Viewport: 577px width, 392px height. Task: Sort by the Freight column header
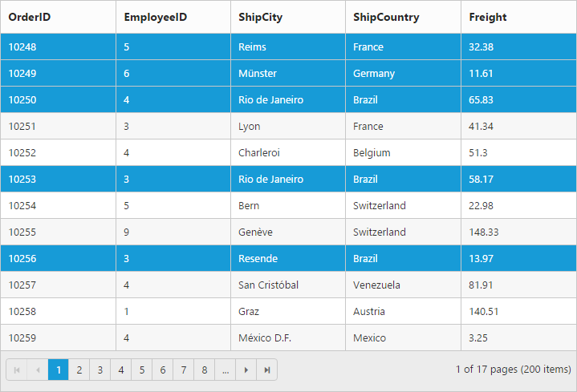[488, 17]
